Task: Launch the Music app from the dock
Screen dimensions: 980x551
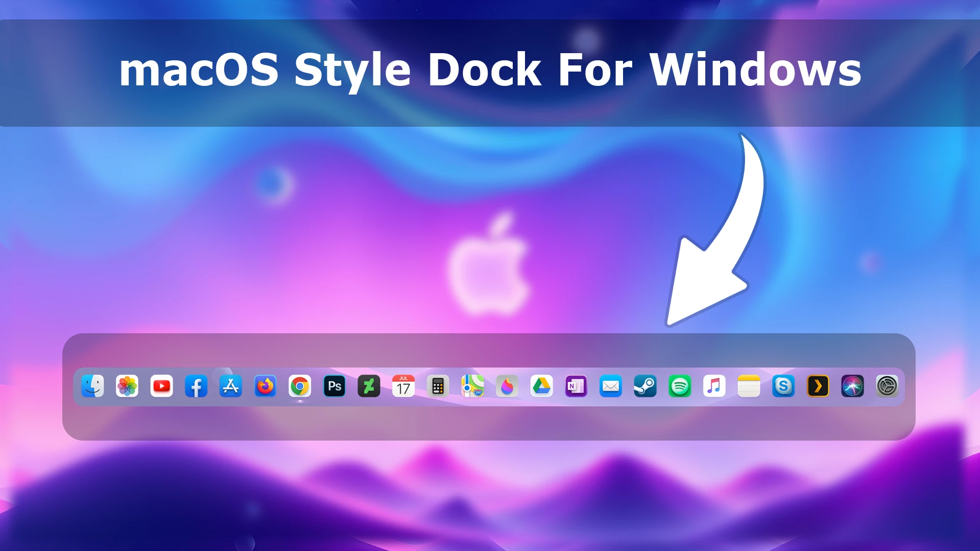Action: point(714,386)
